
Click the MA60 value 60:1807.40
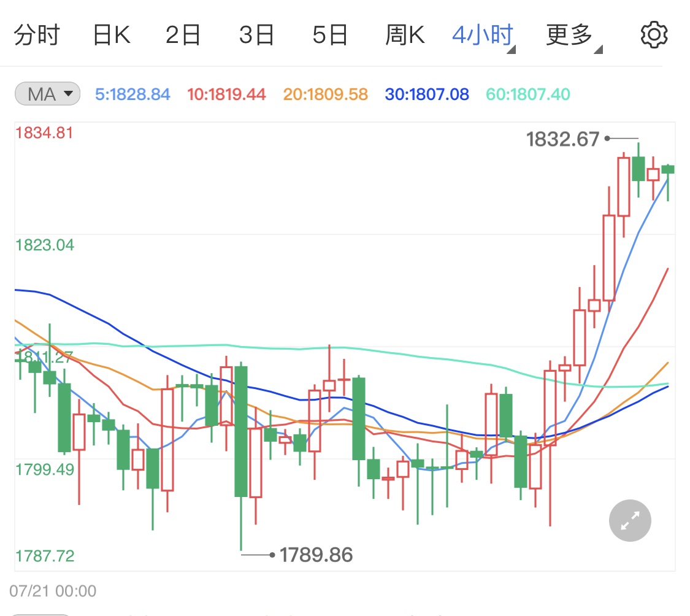(527, 94)
